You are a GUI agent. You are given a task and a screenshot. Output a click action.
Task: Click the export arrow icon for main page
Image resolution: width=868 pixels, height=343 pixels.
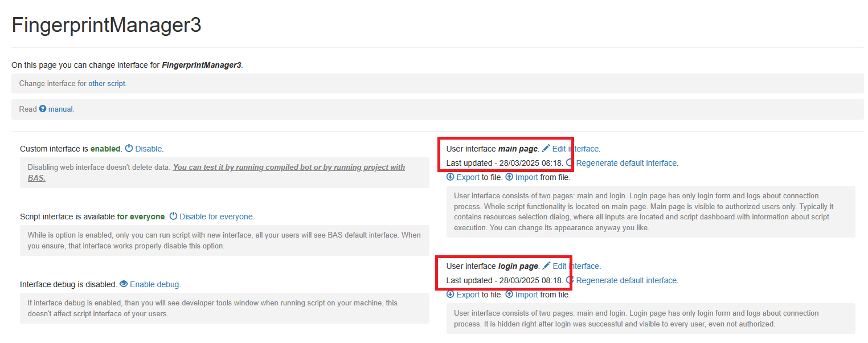tap(451, 177)
